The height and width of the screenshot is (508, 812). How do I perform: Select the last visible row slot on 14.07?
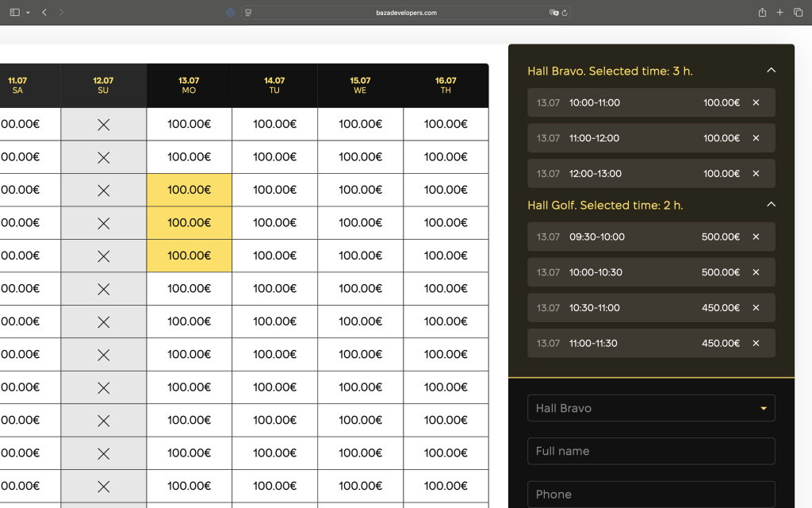coord(275,486)
